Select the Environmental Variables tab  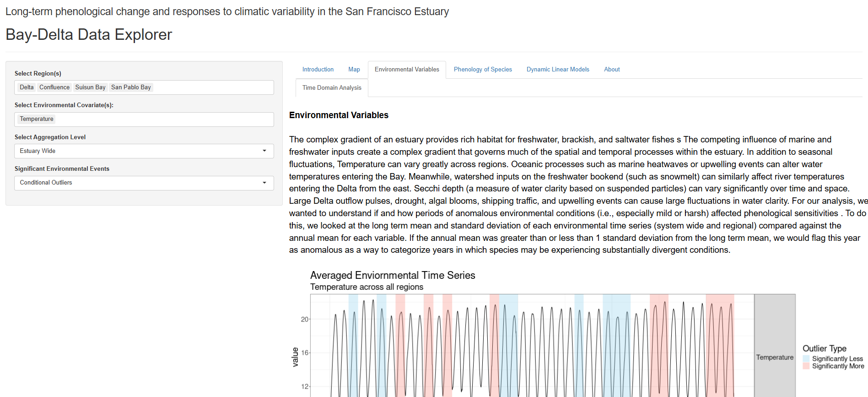coord(406,70)
